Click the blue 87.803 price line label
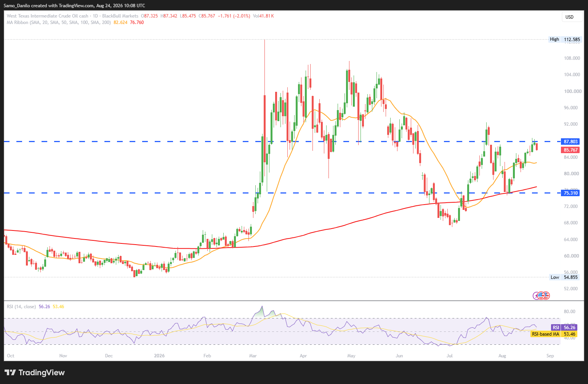The width and height of the screenshot is (588, 384). (571, 141)
